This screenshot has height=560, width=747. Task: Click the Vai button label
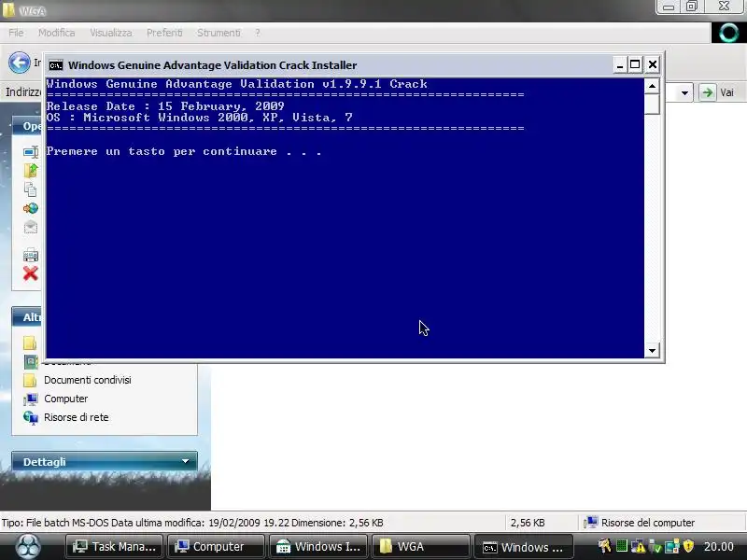pyautogui.click(x=726, y=92)
